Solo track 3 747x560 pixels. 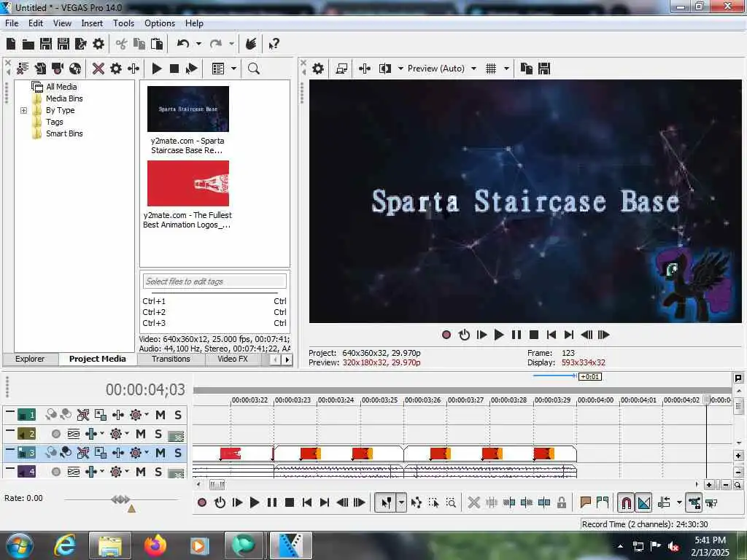tap(178, 452)
